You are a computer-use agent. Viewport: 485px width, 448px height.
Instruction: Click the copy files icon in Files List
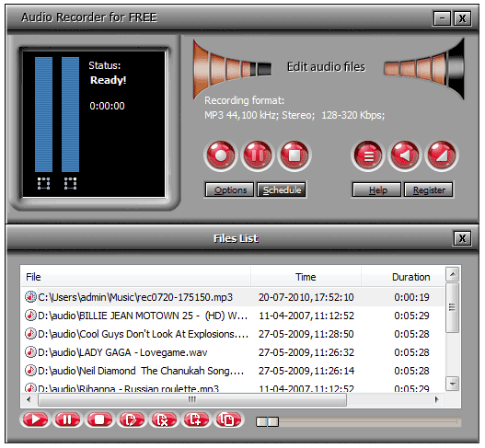pos(228,419)
